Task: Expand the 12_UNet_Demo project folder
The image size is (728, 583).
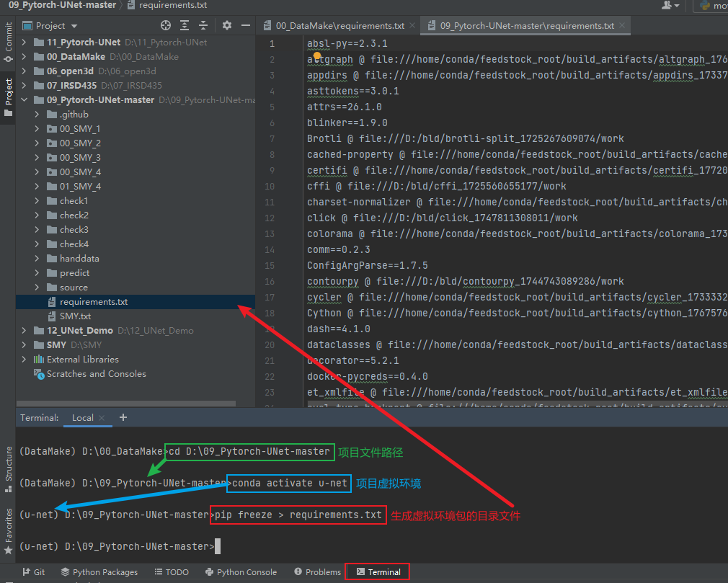Action: click(x=24, y=331)
